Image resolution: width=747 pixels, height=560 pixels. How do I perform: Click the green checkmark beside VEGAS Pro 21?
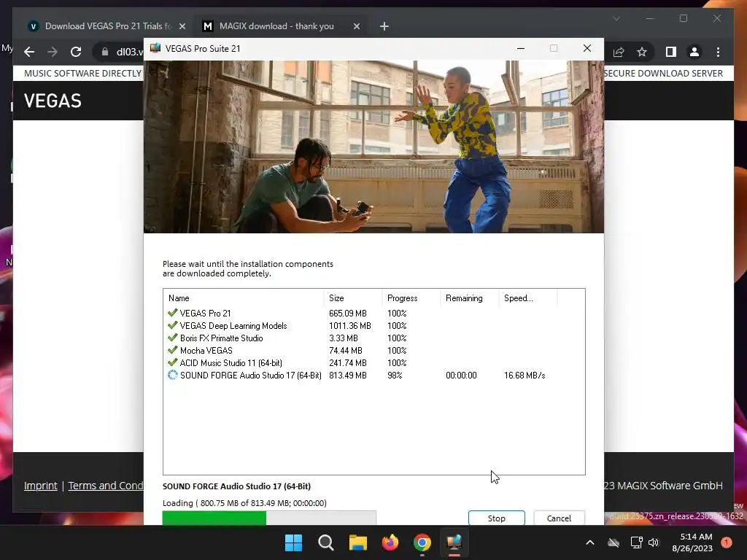172,313
